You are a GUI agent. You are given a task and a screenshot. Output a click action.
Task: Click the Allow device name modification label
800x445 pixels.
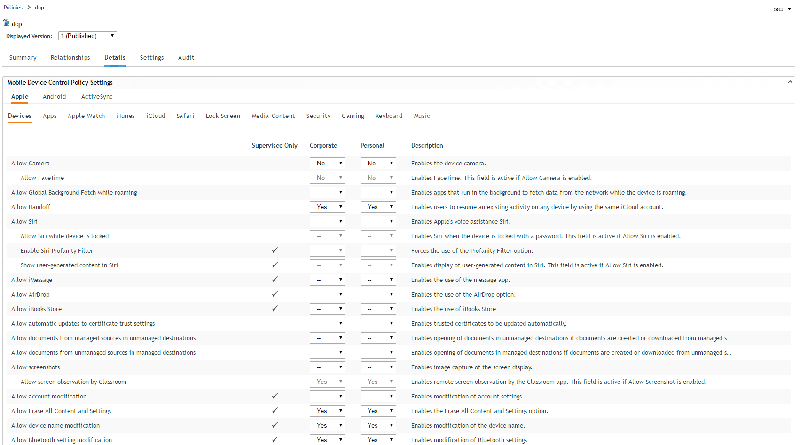[56, 425]
